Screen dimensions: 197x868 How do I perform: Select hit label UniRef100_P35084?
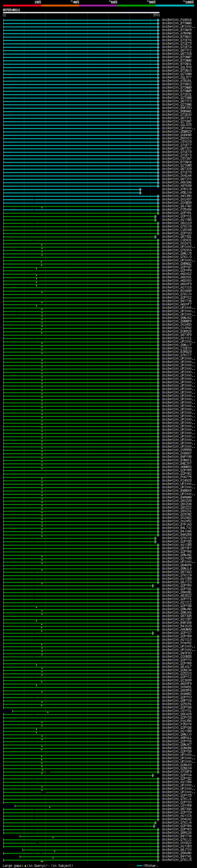click(x=176, y=209)
